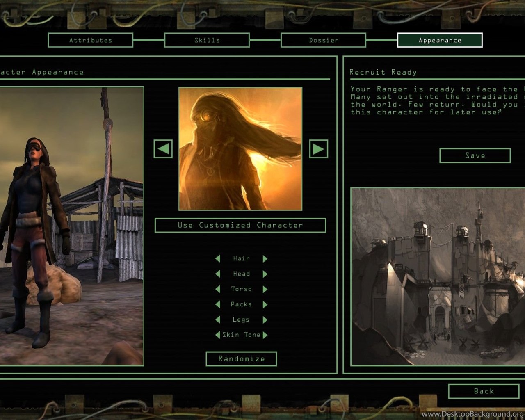Click the character portrait image
Viewport: 525px width, 420px height.
(x=240, y=149)
